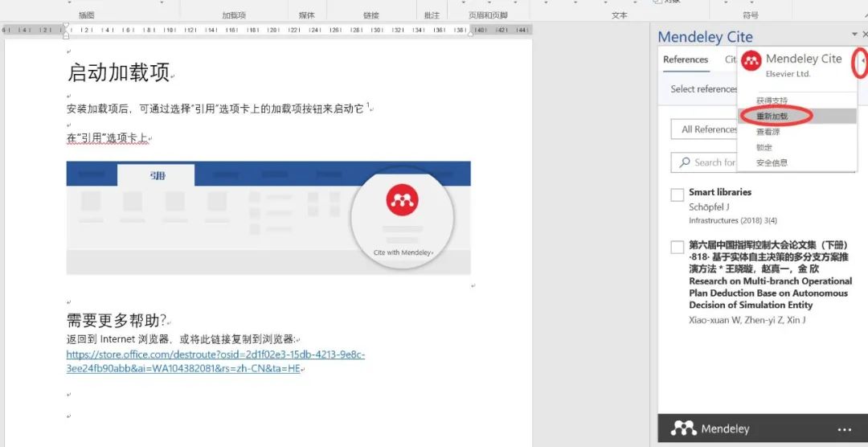Click the Select references instruction text

coord(704,88)
